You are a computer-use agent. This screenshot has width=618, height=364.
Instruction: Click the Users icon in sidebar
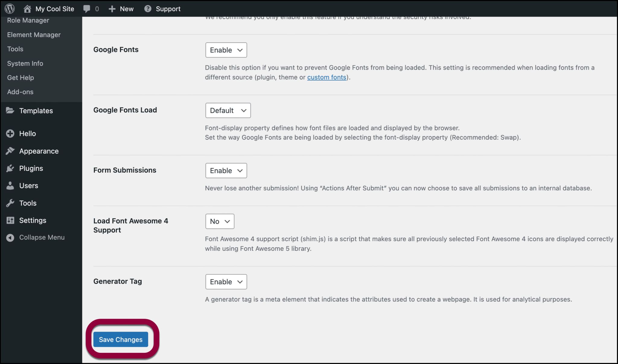tap(10, 185)
